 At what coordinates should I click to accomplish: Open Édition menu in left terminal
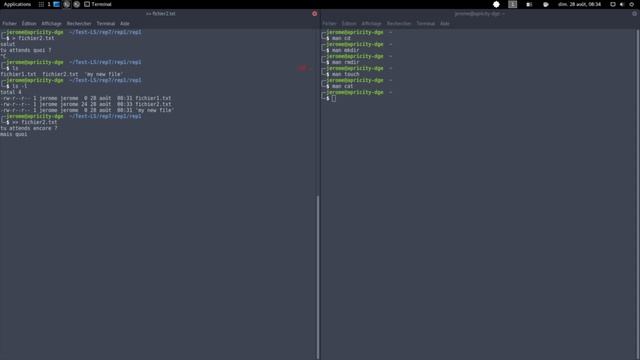tap(29, 24)
